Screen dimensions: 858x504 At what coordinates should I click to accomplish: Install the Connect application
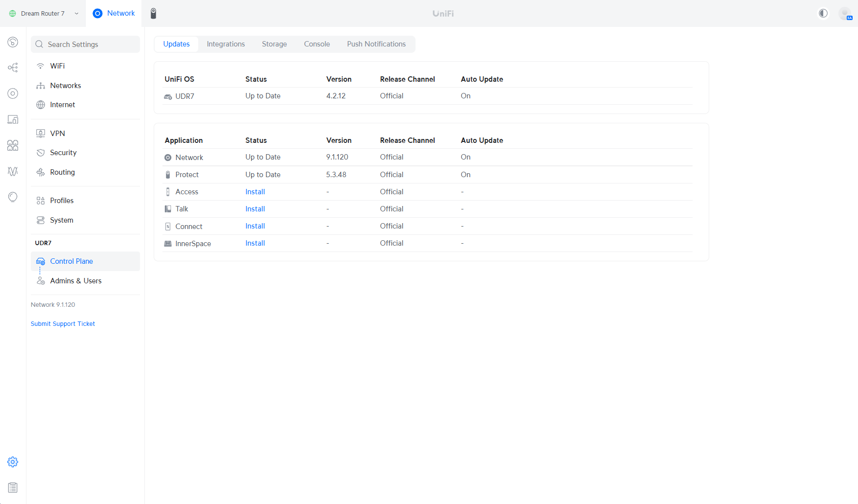point(255,226)
